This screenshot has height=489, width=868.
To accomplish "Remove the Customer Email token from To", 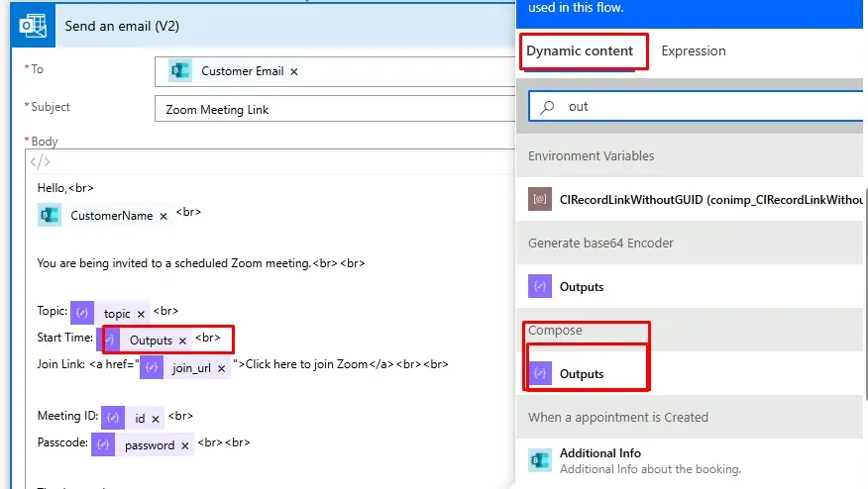I will pyautogui.click(x=294, y=71).
